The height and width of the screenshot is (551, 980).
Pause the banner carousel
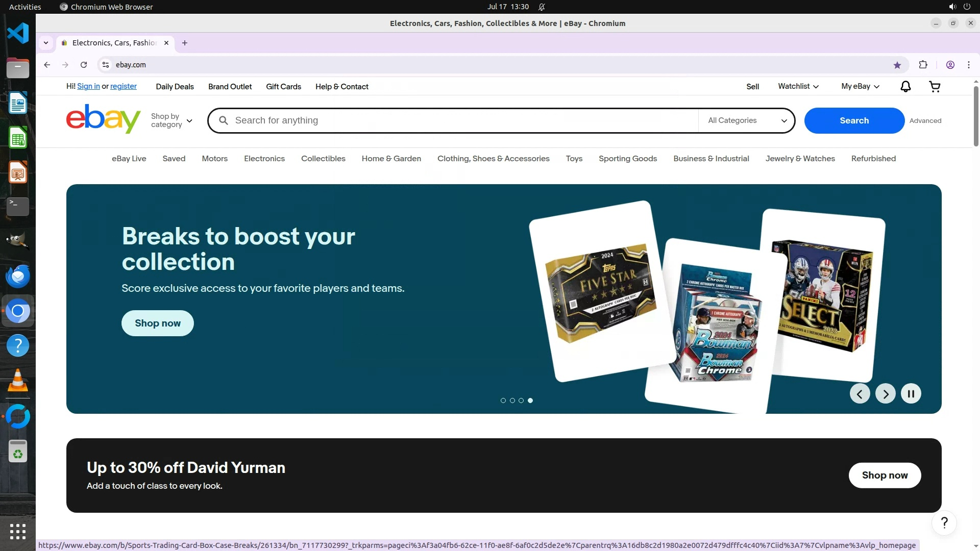911,394
